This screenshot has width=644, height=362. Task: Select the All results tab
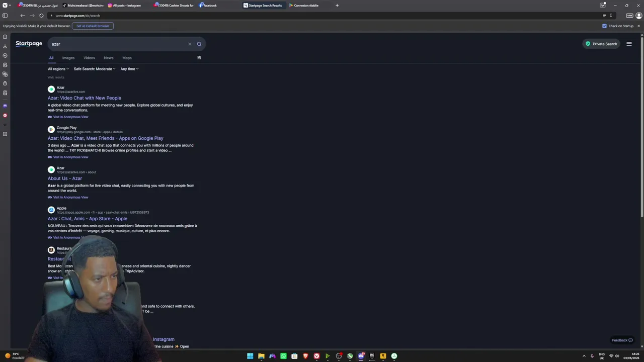51,58
